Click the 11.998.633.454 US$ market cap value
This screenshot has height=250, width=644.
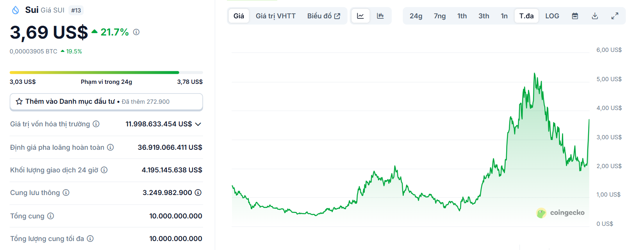(159, 124)
